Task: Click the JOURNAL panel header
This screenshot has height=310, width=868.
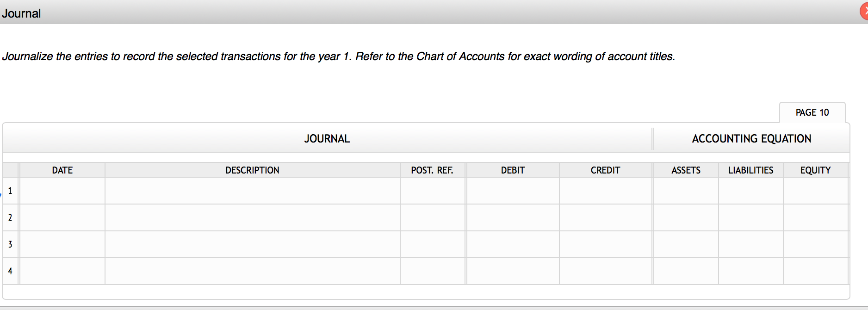Action: click(327, 138)
